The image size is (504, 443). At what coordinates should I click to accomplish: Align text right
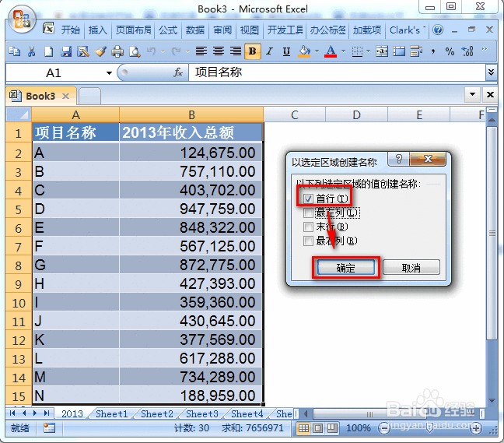236,51
